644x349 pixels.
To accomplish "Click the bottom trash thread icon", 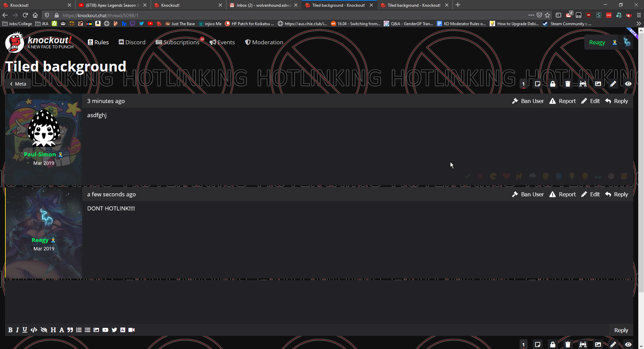I will [568, 345].
